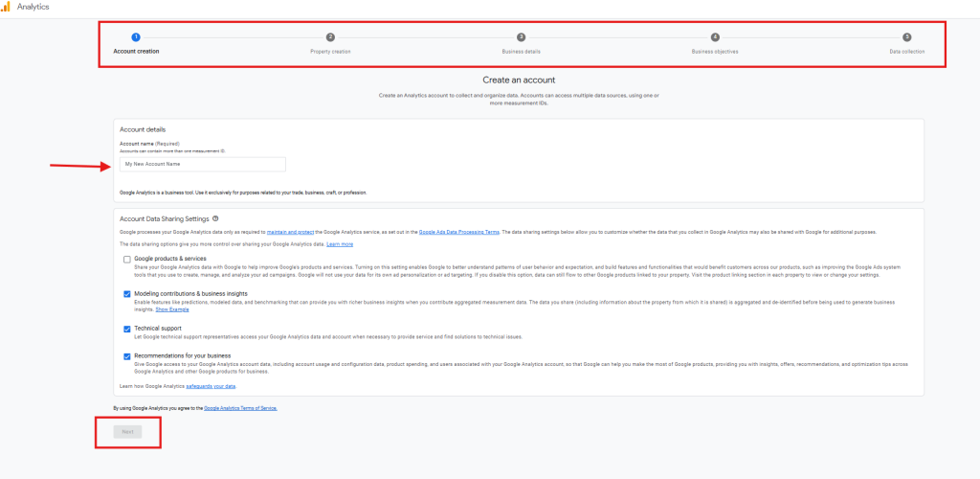The height and width of the screenshot is (479, 980).
Task: Focus the Account name input field
Action: (x=203, y=164)
